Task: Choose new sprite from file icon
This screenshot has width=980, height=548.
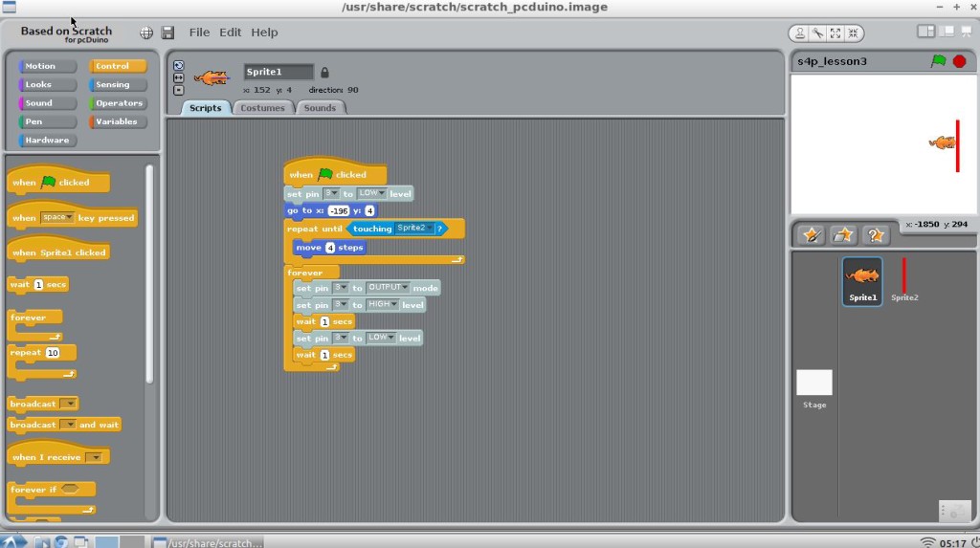Action: 842,235
